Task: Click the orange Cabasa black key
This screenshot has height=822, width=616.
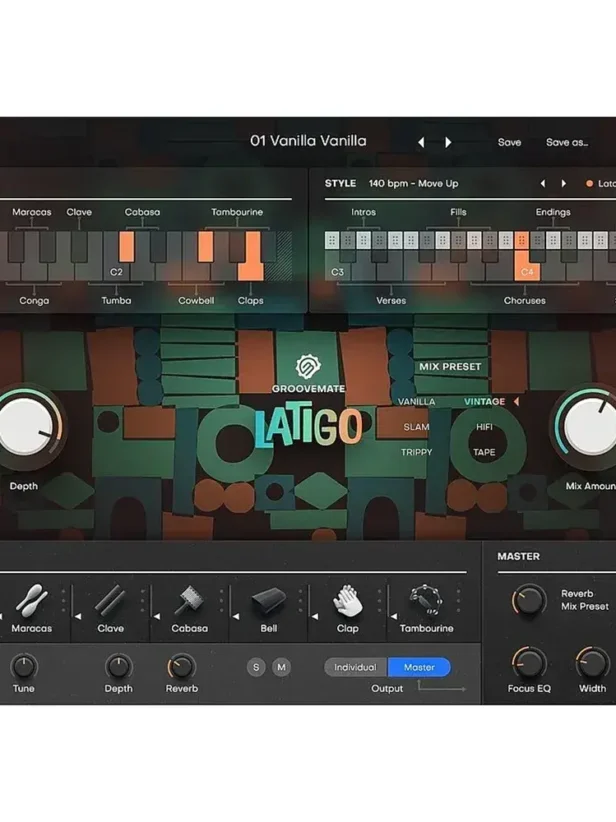Action: pos(127,247)
